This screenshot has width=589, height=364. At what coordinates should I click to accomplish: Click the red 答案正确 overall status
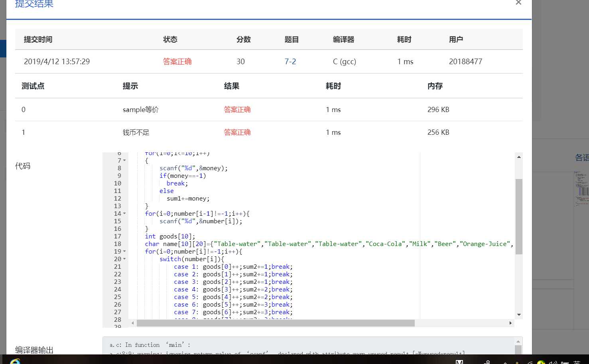[x=177, y=61]
